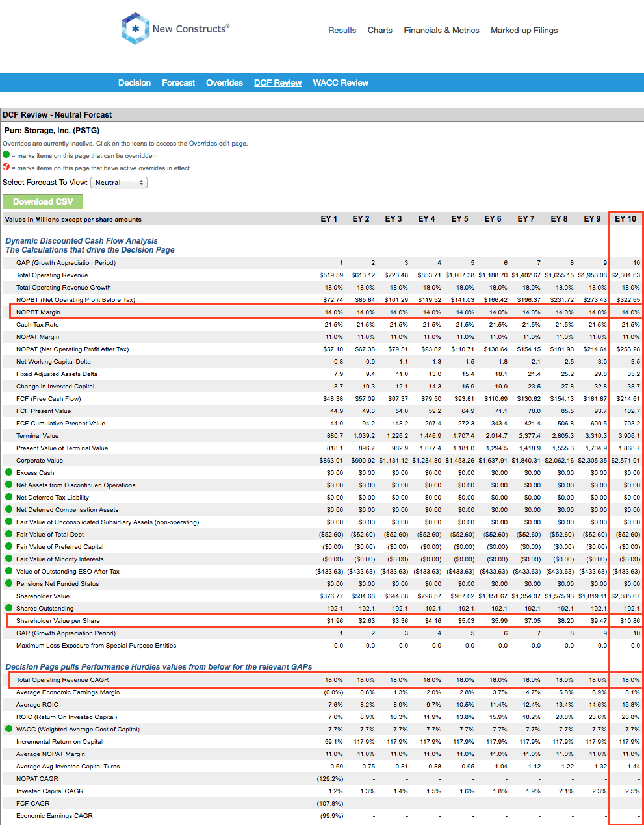Click the green dot beside Fair Value of Total Debt

click(x=9, y=534)
